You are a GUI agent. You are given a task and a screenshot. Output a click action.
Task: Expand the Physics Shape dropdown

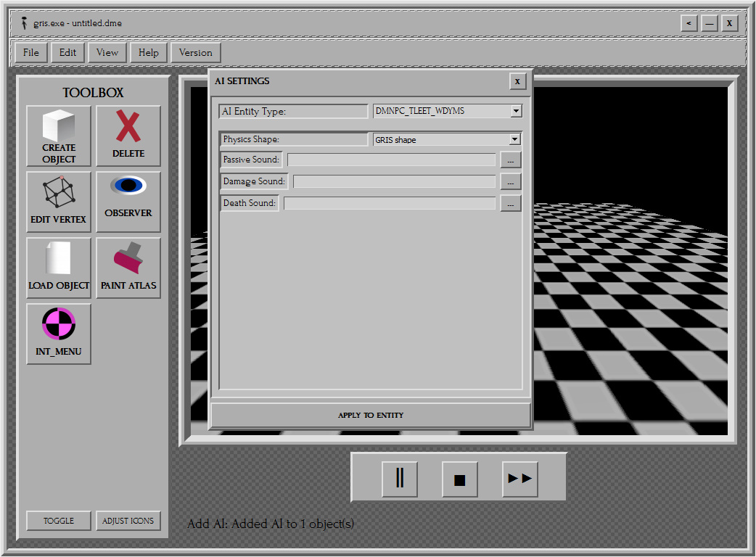tap(515, 139)
